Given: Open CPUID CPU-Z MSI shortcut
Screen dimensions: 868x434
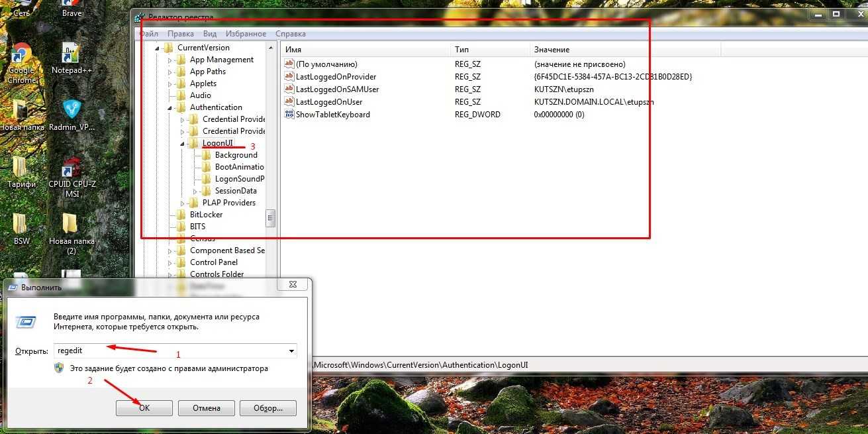Looking at the screenshot, I should point(72,169).
